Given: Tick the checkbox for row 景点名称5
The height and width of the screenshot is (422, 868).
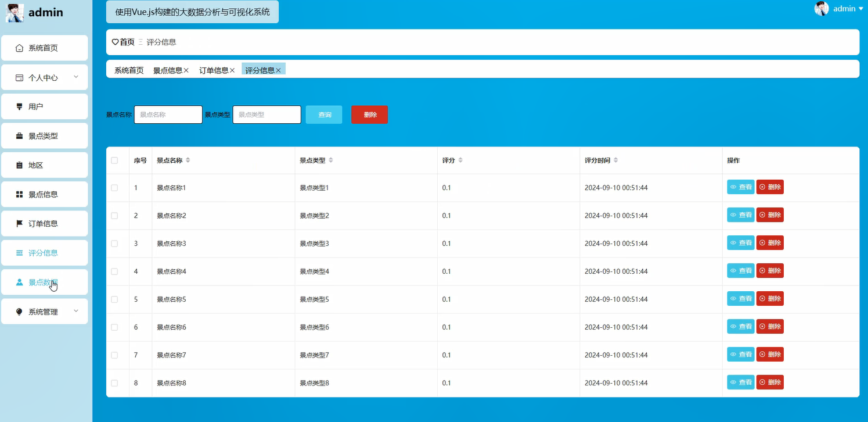Looking at the screenshot, I should pyautogui.click(x=114, y=299).
